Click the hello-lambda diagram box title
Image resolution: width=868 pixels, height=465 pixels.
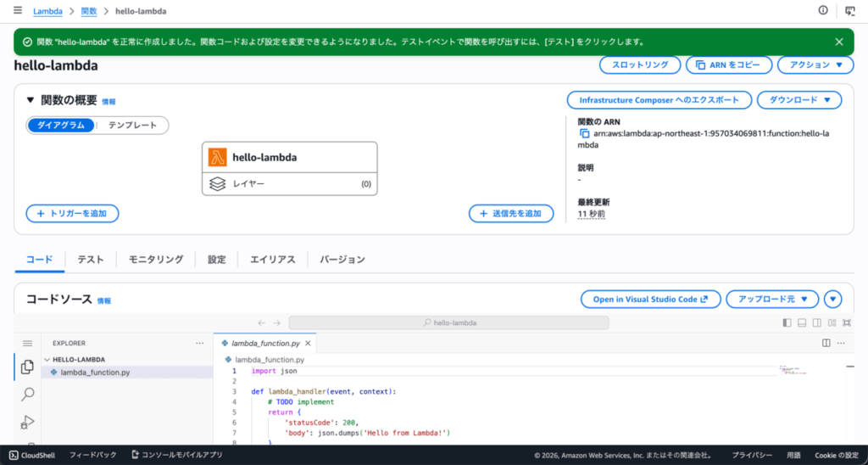(264, 157)
